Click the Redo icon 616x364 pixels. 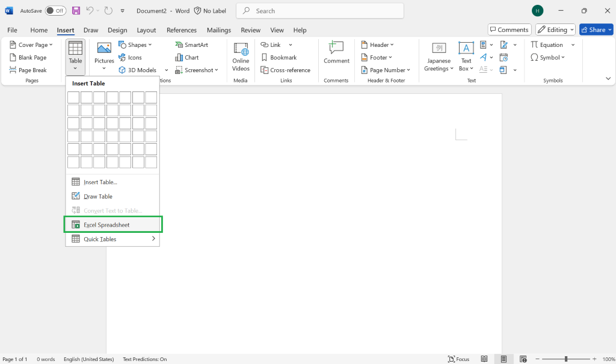pos(108,11)
